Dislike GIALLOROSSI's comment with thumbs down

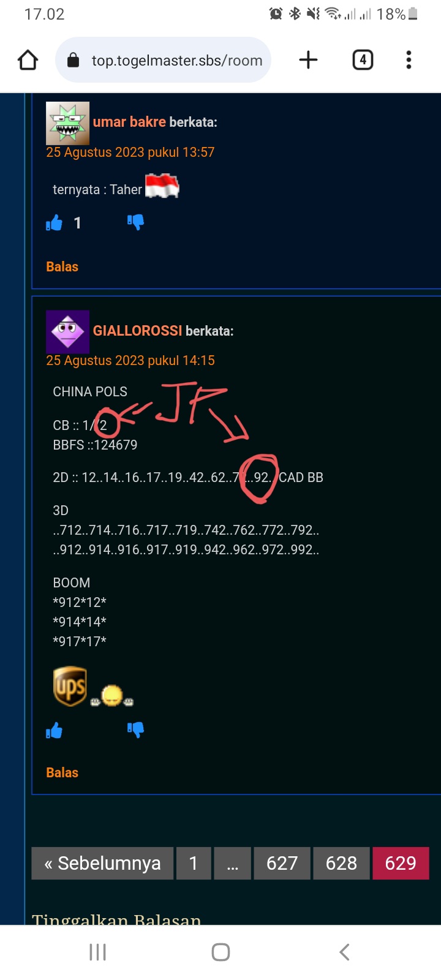135,729
